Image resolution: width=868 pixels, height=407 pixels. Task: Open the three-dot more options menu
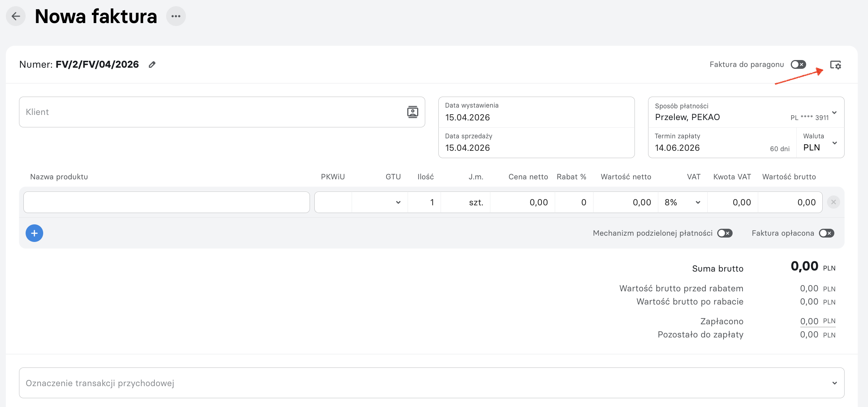pyautogui.click(x=176, y=16)
